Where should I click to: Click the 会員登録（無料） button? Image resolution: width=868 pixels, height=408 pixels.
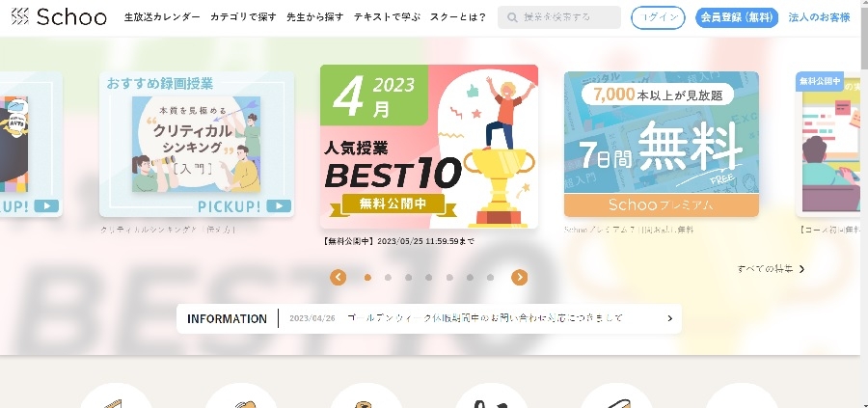click(737, 17)
